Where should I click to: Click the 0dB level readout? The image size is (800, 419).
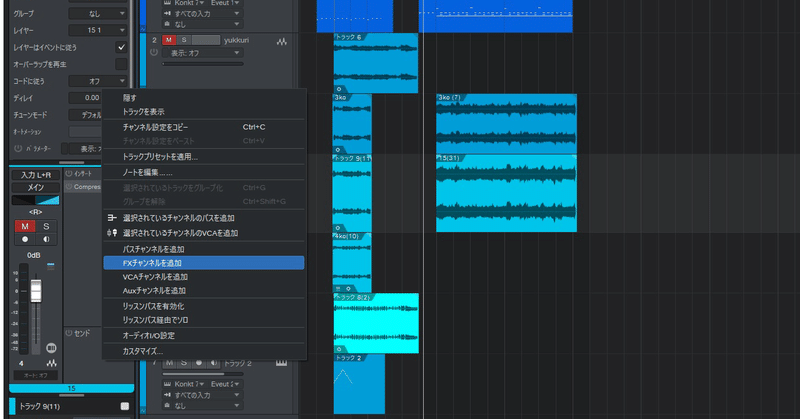34,255
